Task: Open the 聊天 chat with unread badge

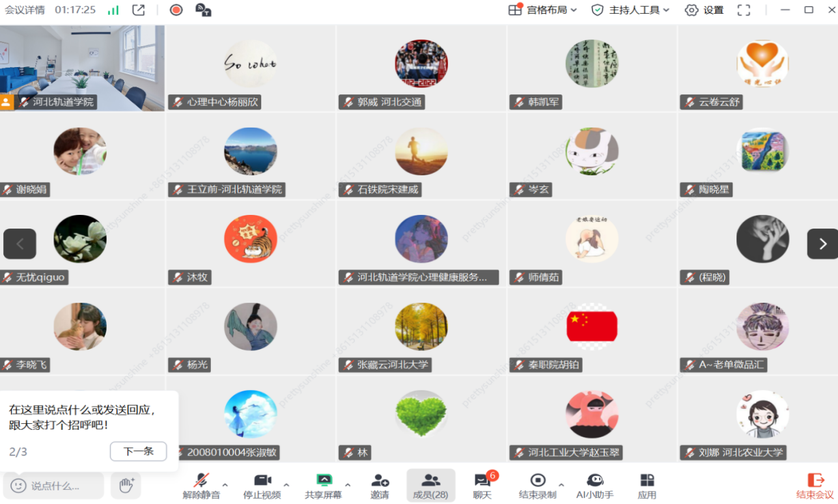Action: coord(482,486)
